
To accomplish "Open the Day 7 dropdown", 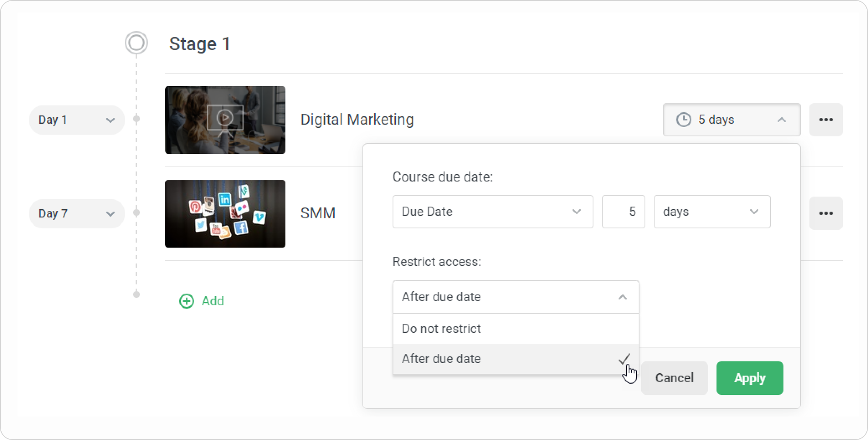I will point(77,214).
